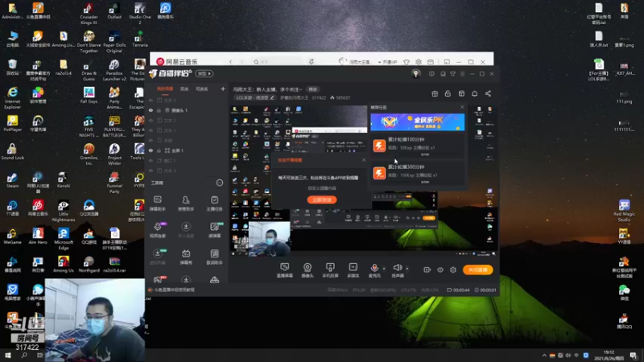Click the record video icon near 关闭直播
The width and height of the screenshot is (644, 362).
pyautogui.click(x=427, y=269)
